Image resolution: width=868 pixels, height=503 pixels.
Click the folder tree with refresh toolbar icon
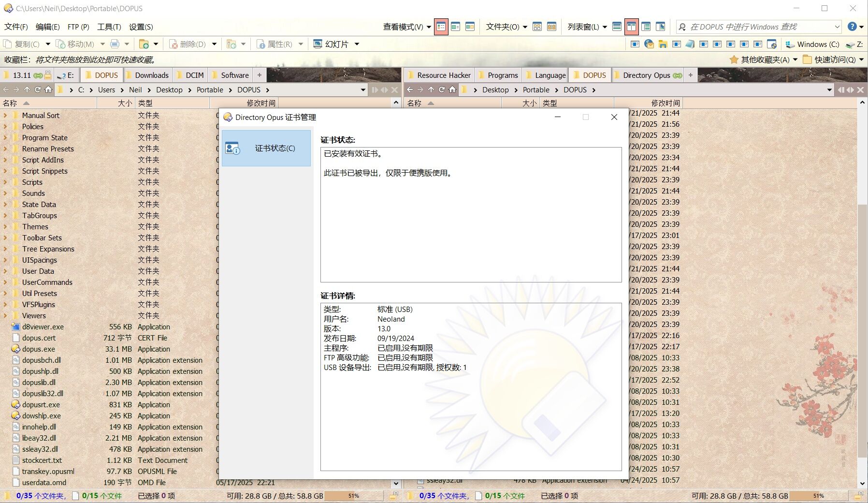231,44
